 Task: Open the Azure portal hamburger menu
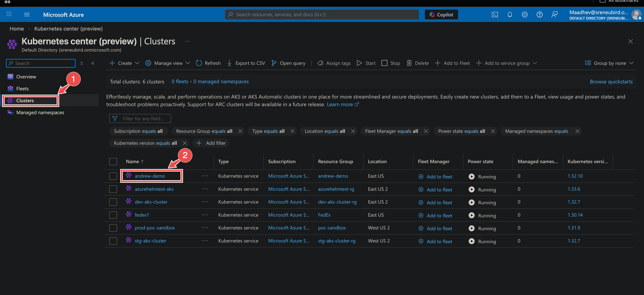coord(27,15)
